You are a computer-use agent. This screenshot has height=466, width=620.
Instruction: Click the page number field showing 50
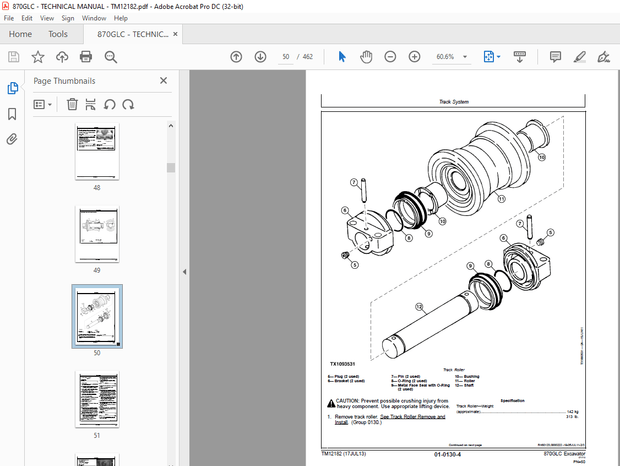coord(285,57)
